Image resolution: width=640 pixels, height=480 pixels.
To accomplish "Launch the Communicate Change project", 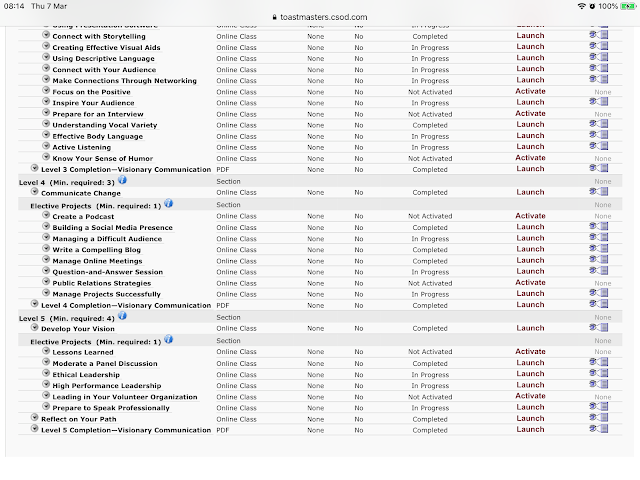I will pos(530,192).
